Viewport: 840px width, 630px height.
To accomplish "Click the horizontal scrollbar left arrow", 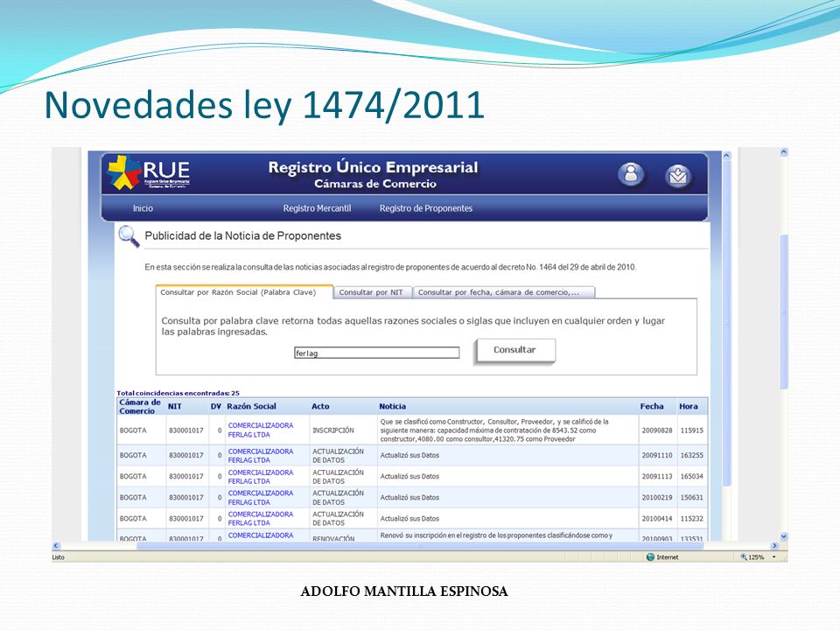I will point(56,546).
